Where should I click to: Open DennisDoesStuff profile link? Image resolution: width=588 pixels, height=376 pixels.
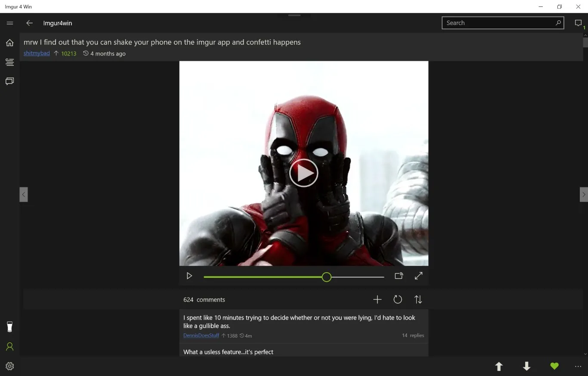coord(201,336)
